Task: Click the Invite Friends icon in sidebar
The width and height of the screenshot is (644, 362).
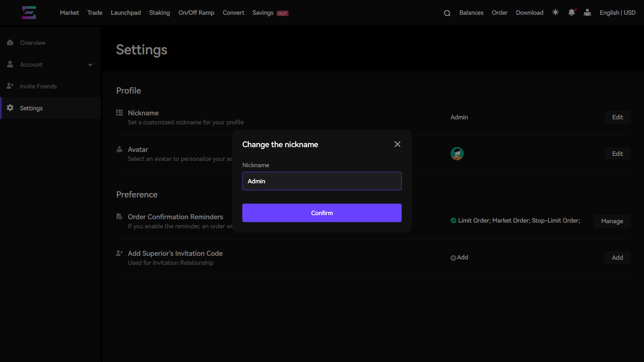Action: 10,86
